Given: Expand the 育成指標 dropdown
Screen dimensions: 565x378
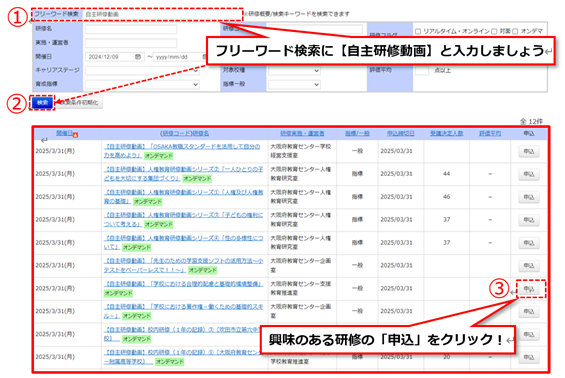Looking at the screenshot, I should click(142, 84).
